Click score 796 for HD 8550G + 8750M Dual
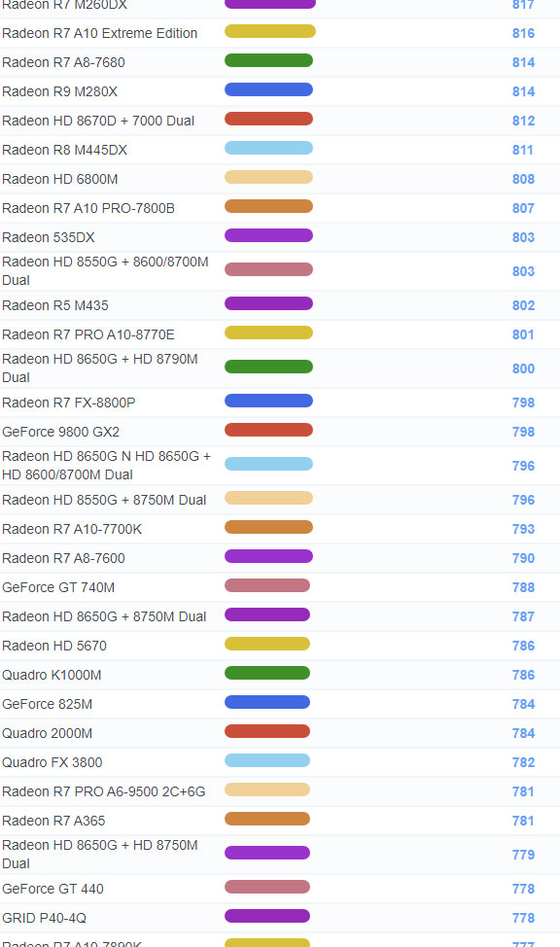560x947 pixels. pos(523,500)
